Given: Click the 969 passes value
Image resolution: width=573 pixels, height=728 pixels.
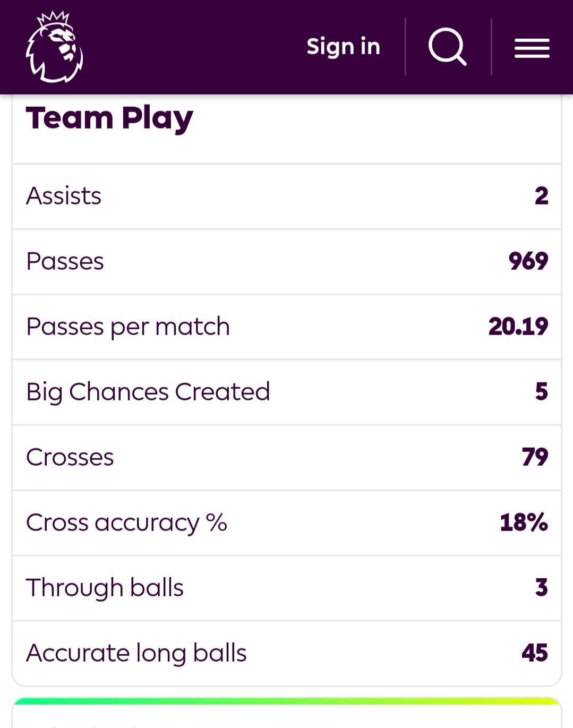Looking at the screenshot, I should point(528,261).
